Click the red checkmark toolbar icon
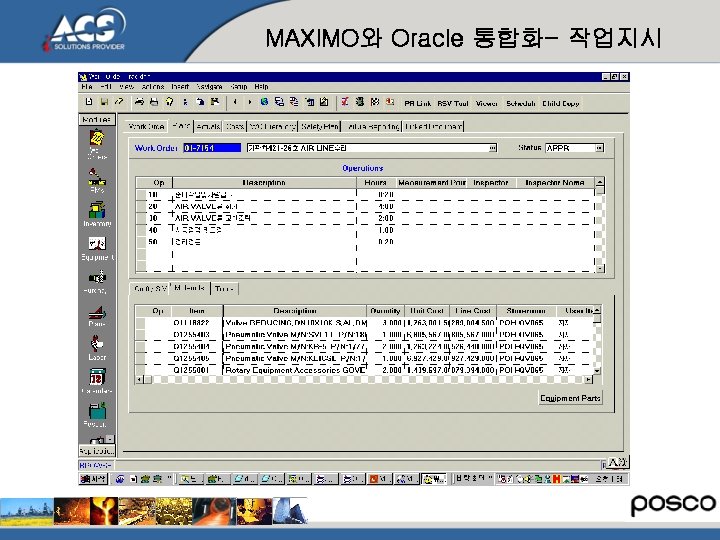The image size is (720, 540). coord(344,102)
